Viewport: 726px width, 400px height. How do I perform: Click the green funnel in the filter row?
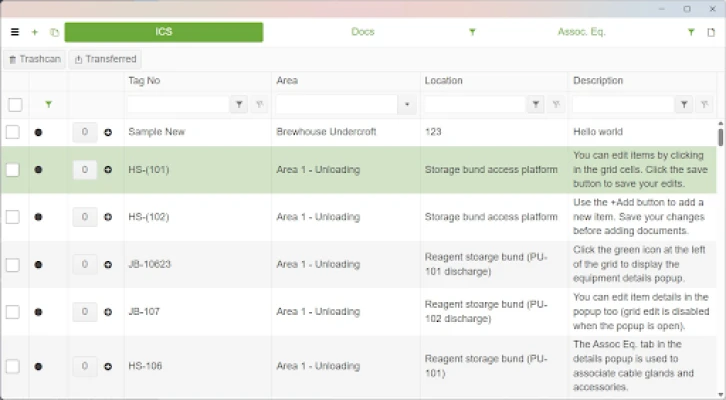pyautogui.click(x=48, y=104)
